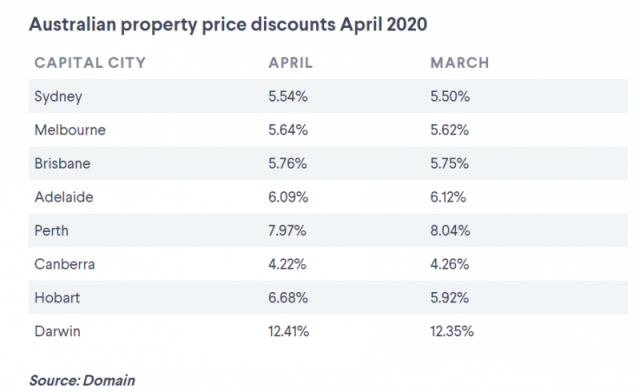Click the Source: Domain text

coord(82,380)
